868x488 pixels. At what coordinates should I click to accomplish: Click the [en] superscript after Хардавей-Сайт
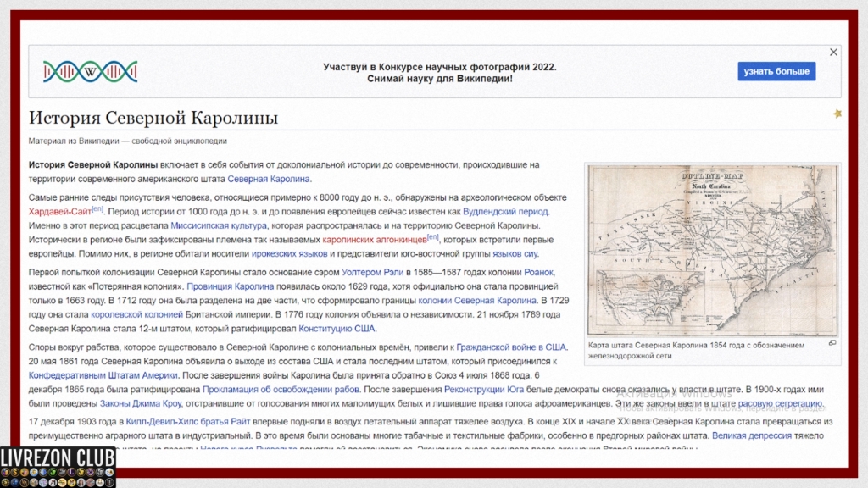click(97, 209)
